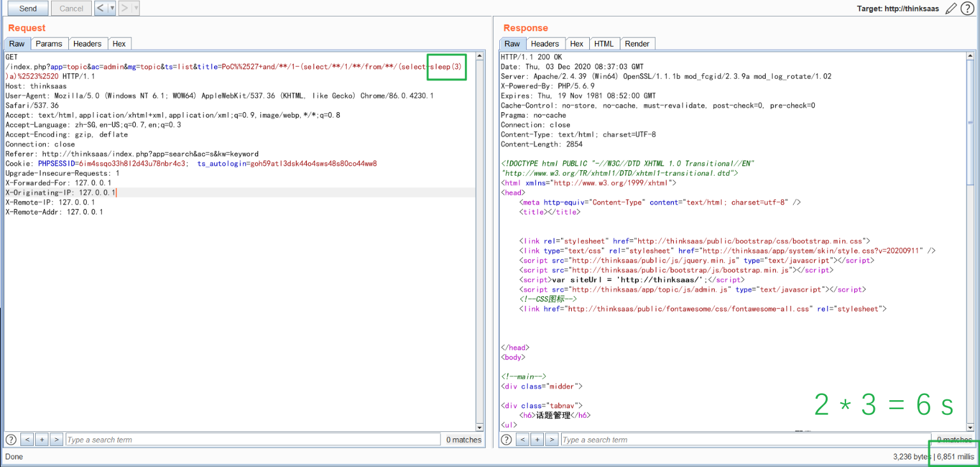Focus the request search term field
Viewport: 980px width, 467px height.
[252, 440]
